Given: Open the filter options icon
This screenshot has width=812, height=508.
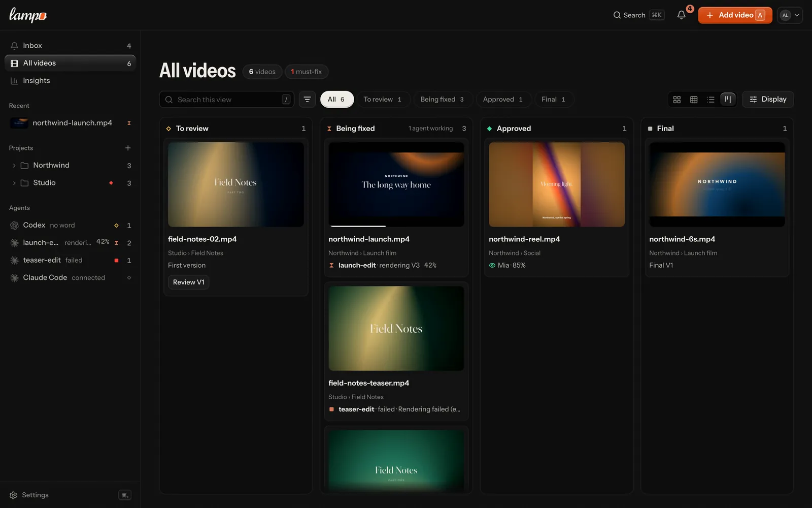Looking at the screenshot, I should [307, 100].
